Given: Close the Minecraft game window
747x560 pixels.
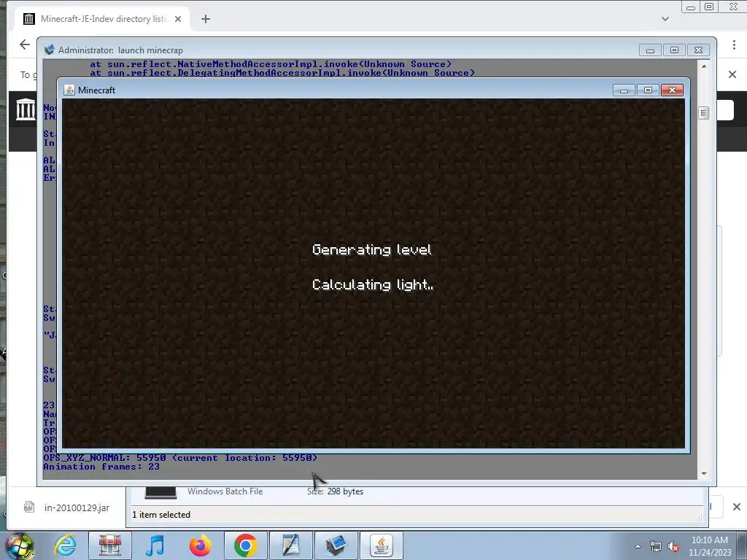Looking at the screenshot, I should pos(672,90).
